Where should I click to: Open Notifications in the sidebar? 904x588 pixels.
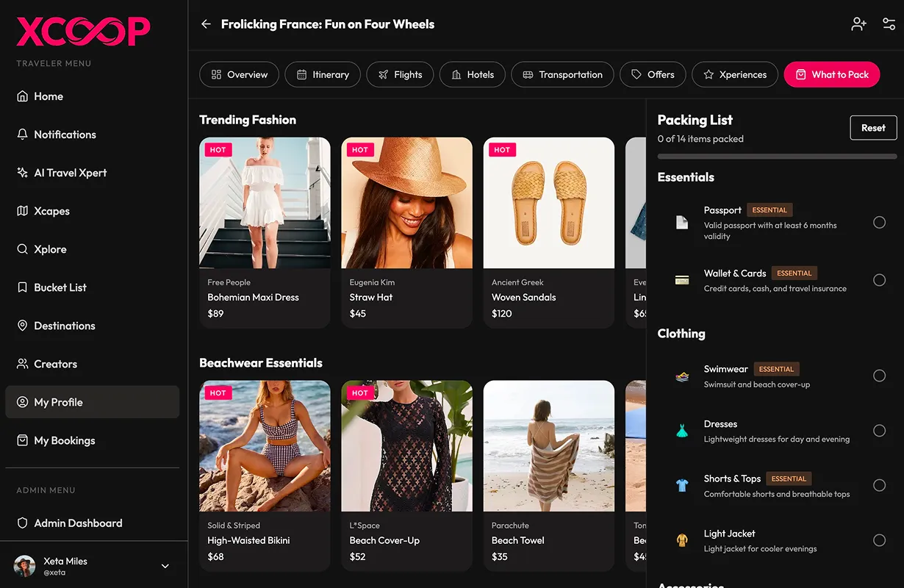[93, 135]
